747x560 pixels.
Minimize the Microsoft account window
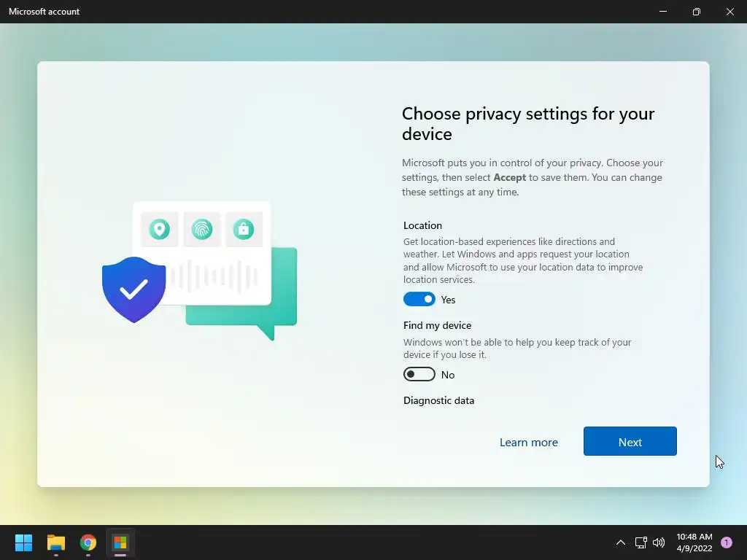tap(662, 12)
